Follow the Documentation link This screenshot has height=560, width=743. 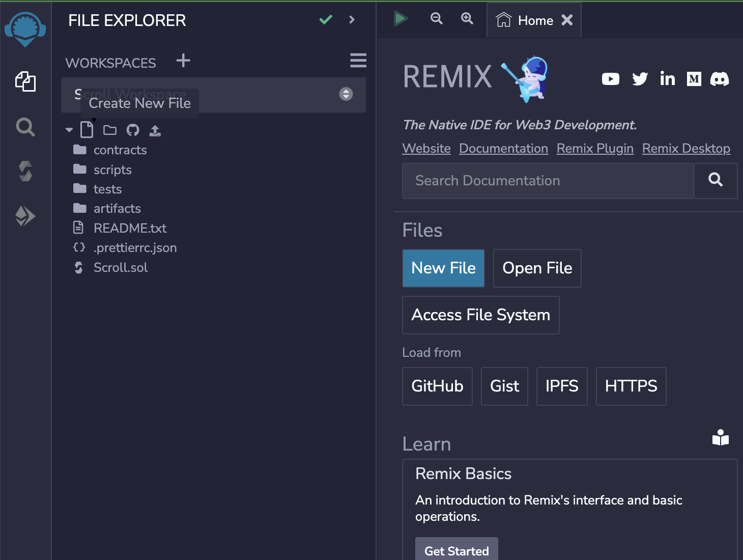[504, 149]
